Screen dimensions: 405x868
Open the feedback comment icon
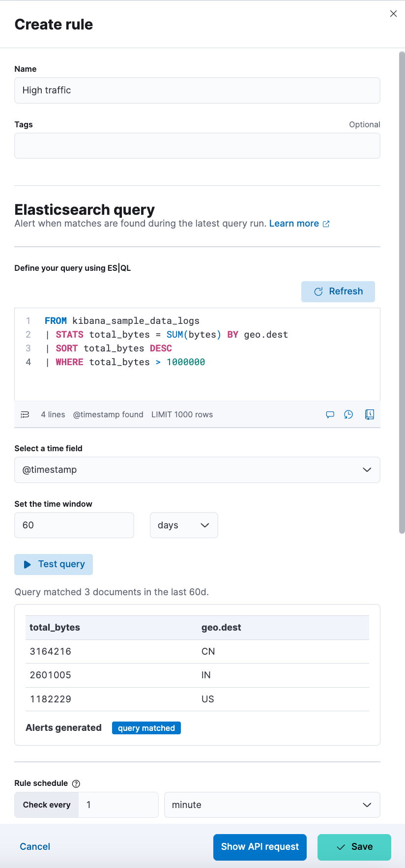330,415
